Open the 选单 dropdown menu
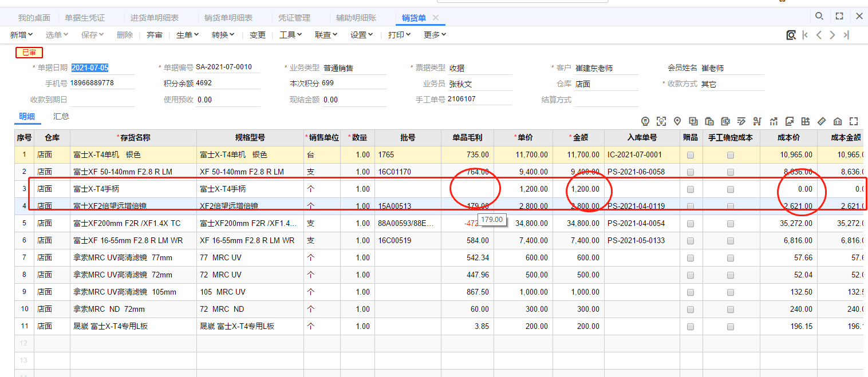 click(x=57, y=35)
